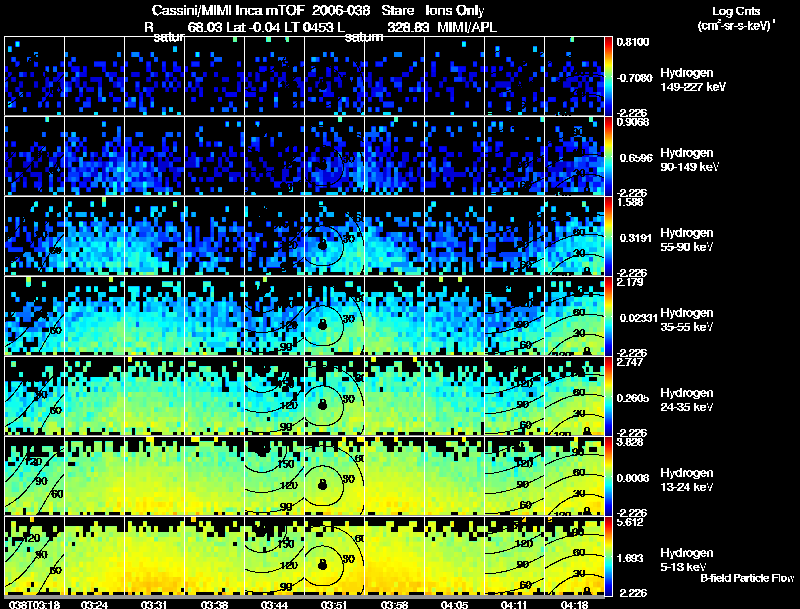
Task: Click the 68.03 radial distance value
Action: pos(206,28)
